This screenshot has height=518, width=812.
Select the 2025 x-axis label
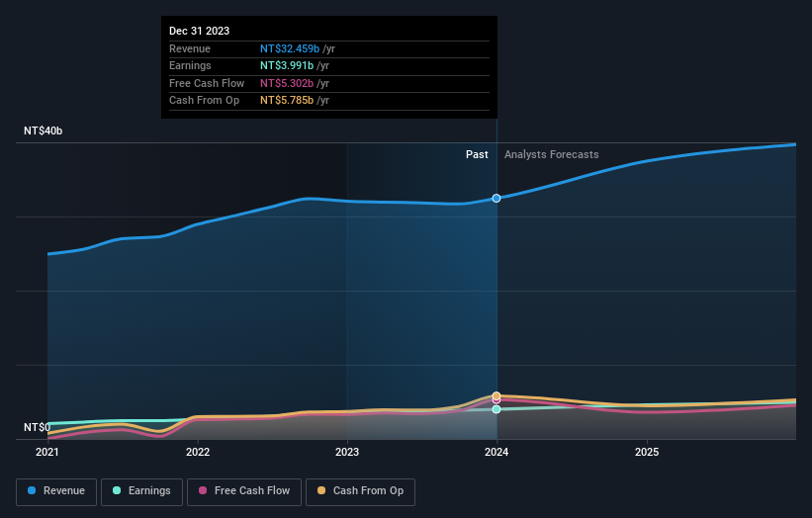[x=647, y=452]
